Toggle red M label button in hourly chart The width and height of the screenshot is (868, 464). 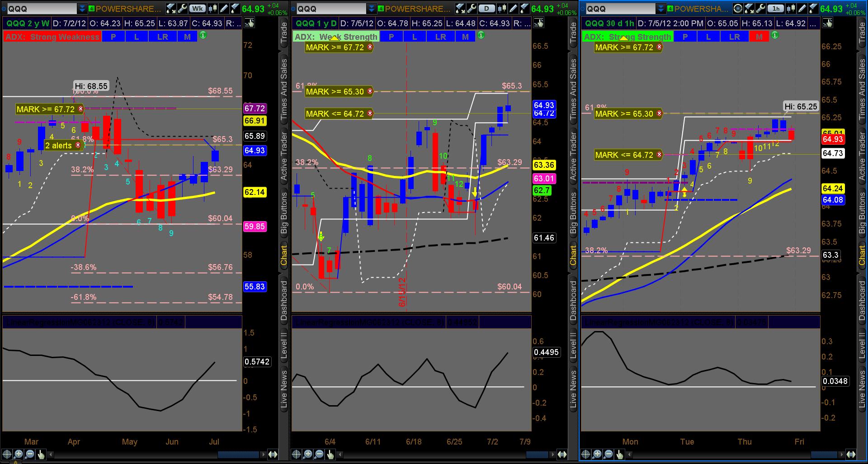pyautogui.click(x=759, y=37)
